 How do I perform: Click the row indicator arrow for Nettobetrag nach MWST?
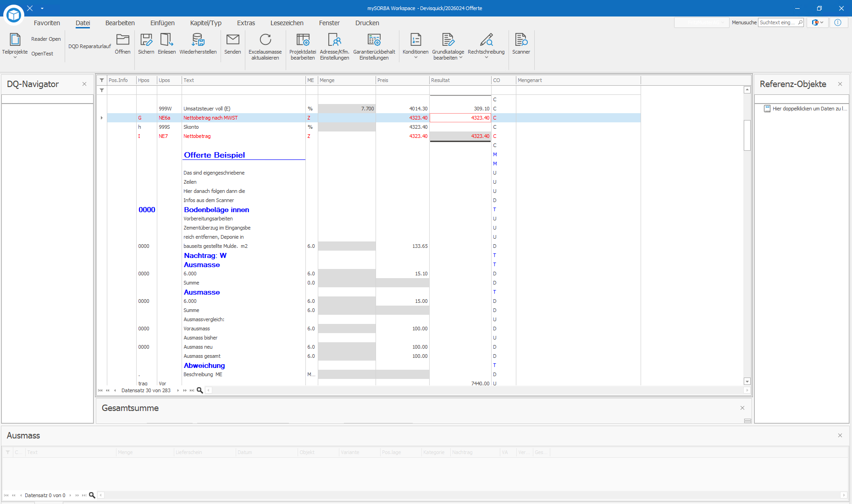102,118
